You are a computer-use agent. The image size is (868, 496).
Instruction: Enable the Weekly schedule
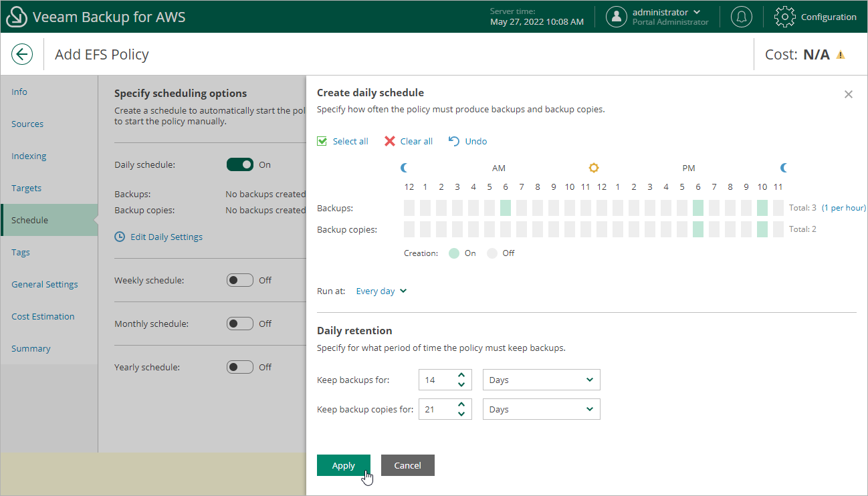[240, 279]
